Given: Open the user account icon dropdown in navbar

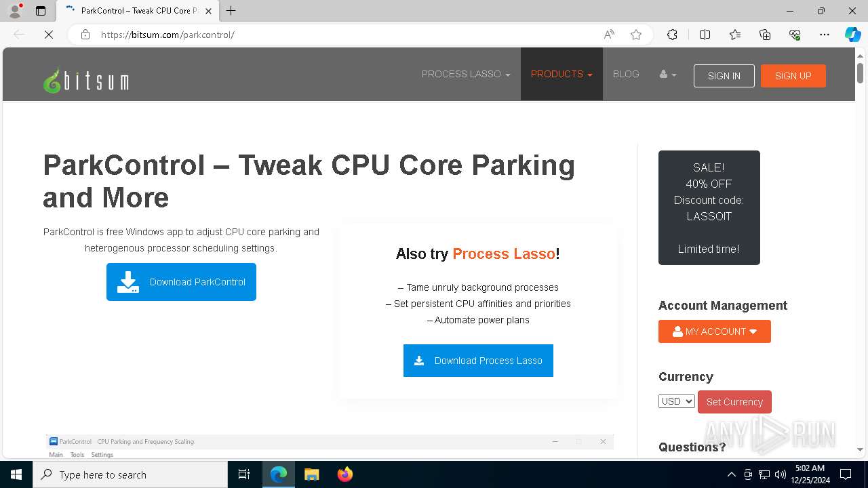Looking at the screenshot, I should click(x=668, y=74).
